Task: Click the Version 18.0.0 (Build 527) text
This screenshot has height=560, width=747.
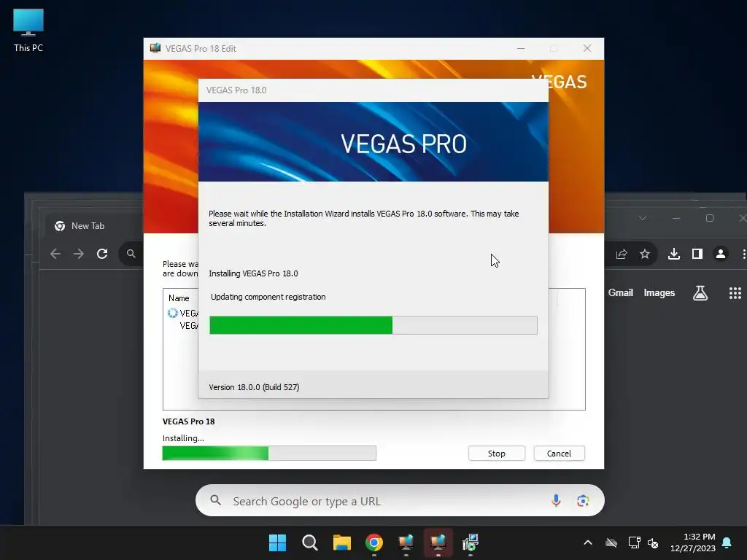Action: pyautogui.click(x=254, y=387)
